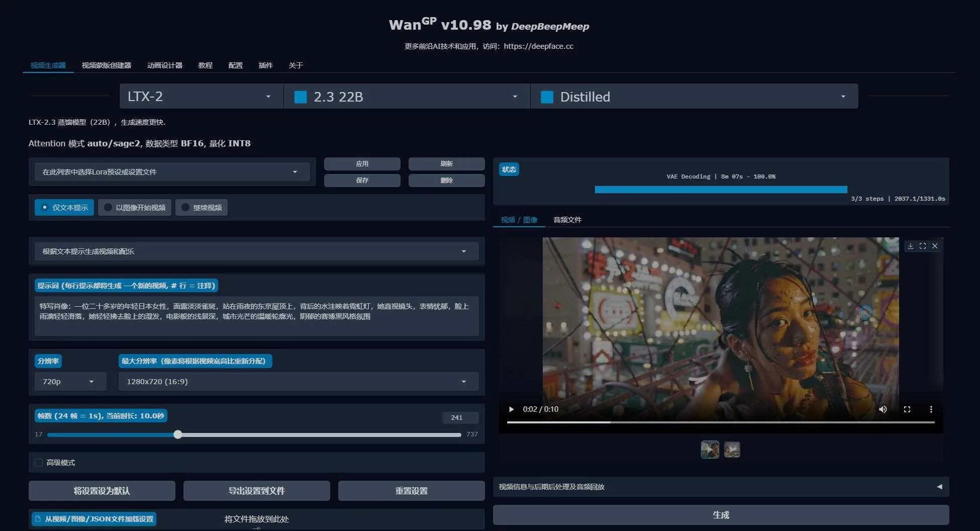Image resolution: width=980 pixels, height=531 pixels.
Task: Open the LTX-2 model dropdown
Action: (x=201, y=96)
